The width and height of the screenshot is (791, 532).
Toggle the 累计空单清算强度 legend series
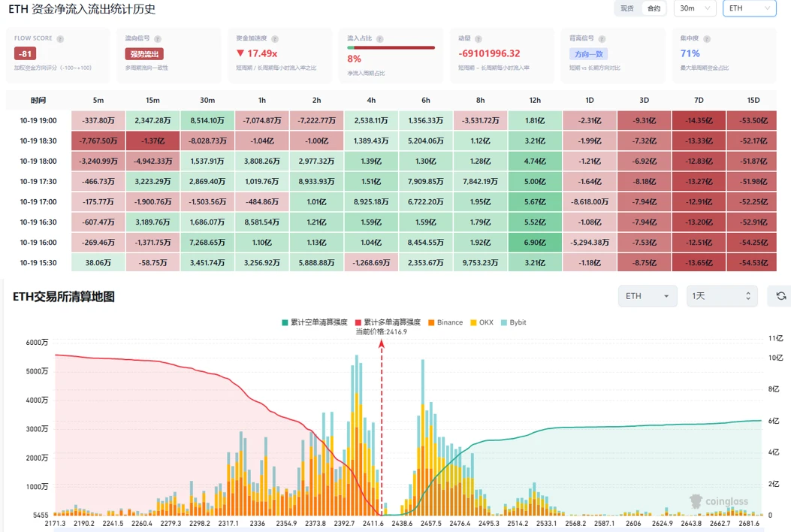pyautogui.click(x=315, y=322)
